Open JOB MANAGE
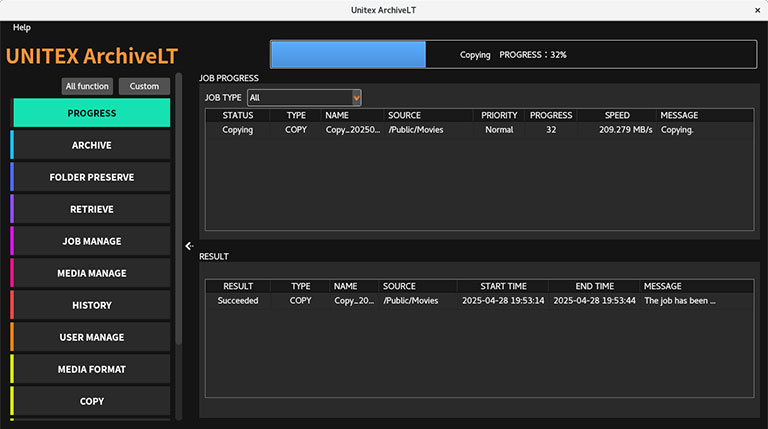768x429 pixels. tap(92, 241)
